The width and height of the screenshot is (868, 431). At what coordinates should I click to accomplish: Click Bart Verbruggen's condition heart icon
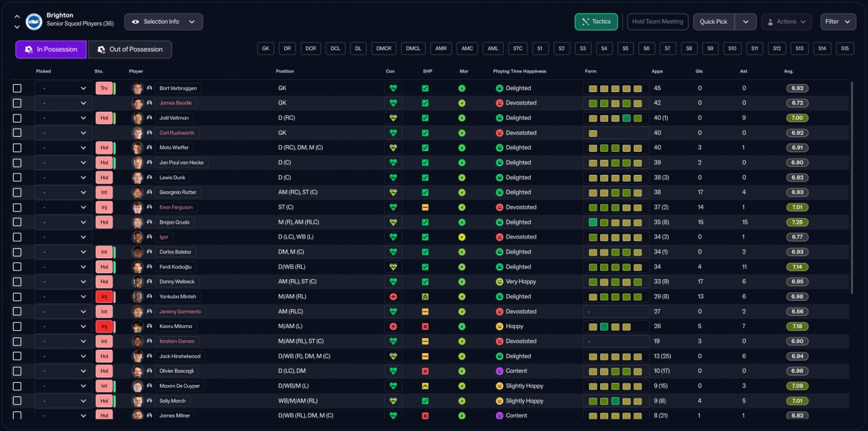point(393,88)
